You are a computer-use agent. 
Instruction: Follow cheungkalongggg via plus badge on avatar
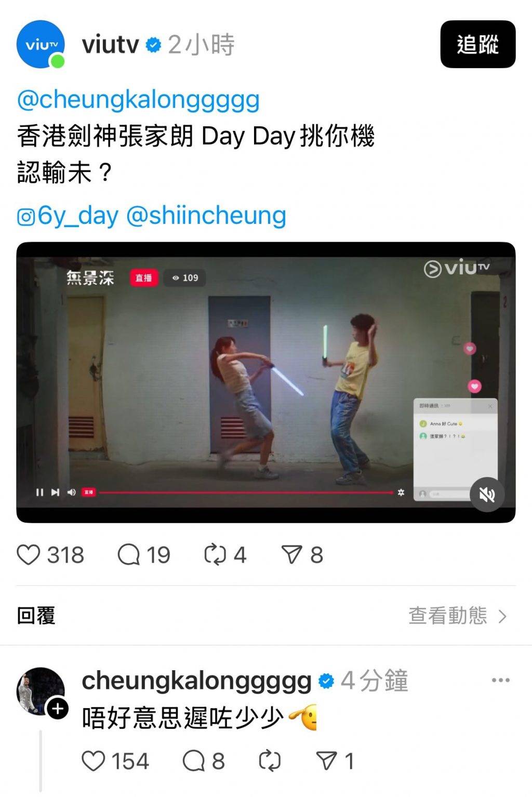click(x=58, y=709)
